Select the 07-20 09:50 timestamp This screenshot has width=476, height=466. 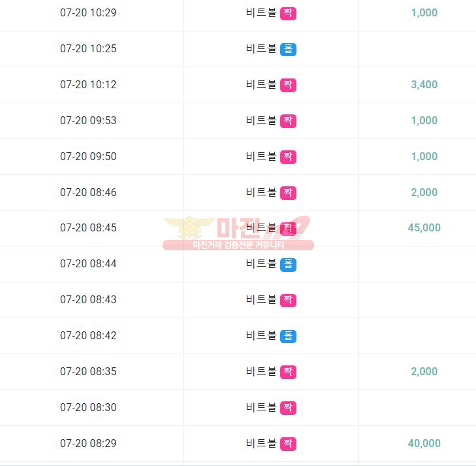[88, 156]
